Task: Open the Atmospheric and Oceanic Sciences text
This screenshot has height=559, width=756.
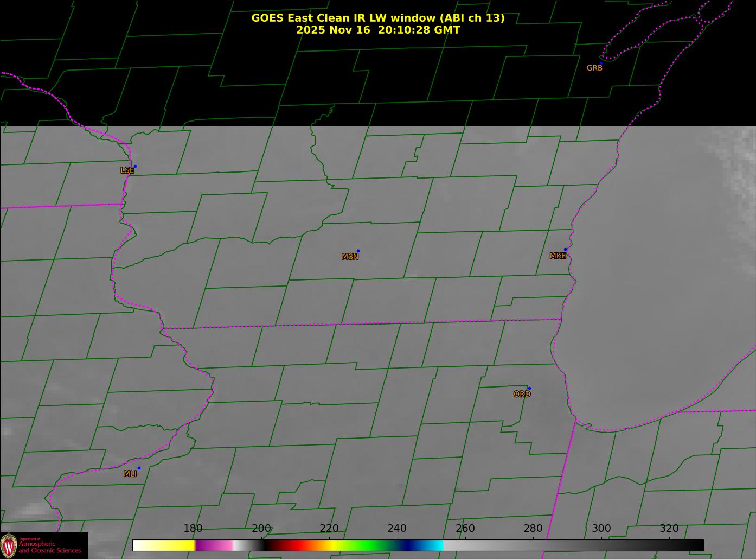Action: (49, 547)
